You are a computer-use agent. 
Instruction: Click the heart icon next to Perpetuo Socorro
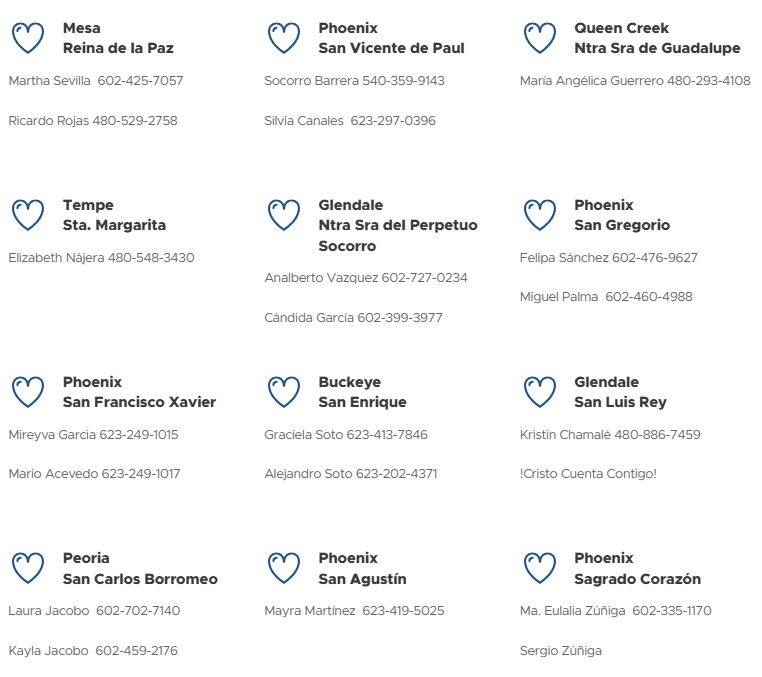click(x=284, y=215)
